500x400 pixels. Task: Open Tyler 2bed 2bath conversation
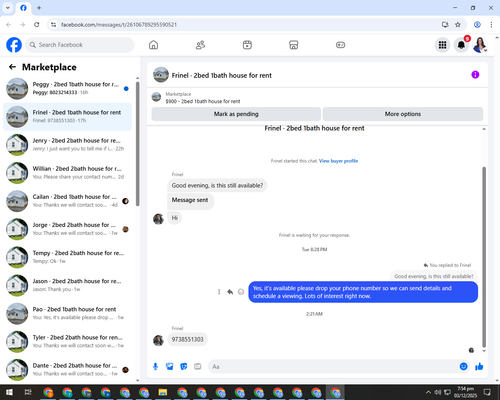pos(68,341)
